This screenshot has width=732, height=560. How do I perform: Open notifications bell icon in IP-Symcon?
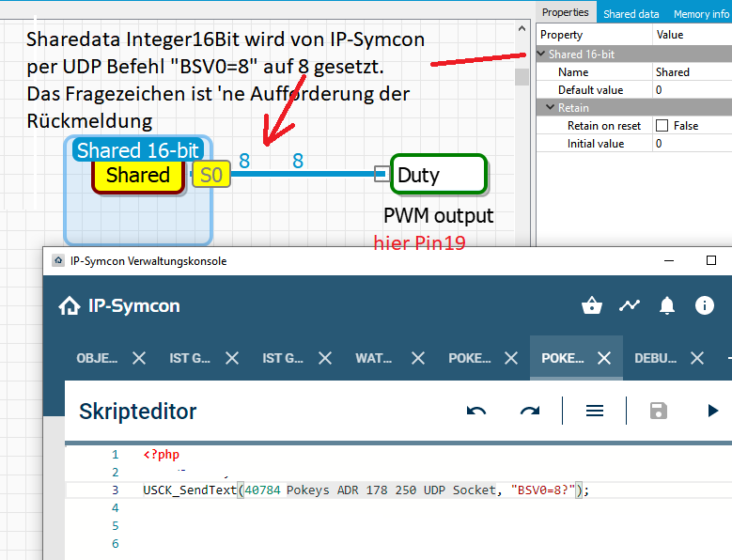click(666, 305)
